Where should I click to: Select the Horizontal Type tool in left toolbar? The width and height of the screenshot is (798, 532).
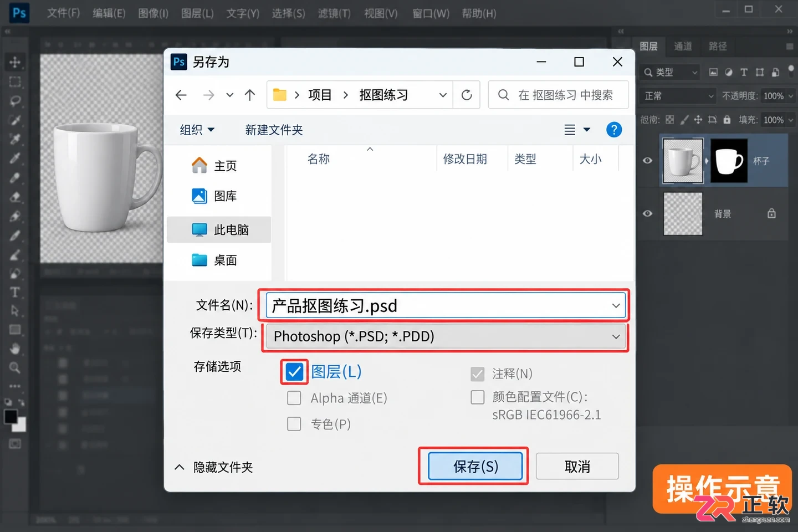[x=15, y=292]
